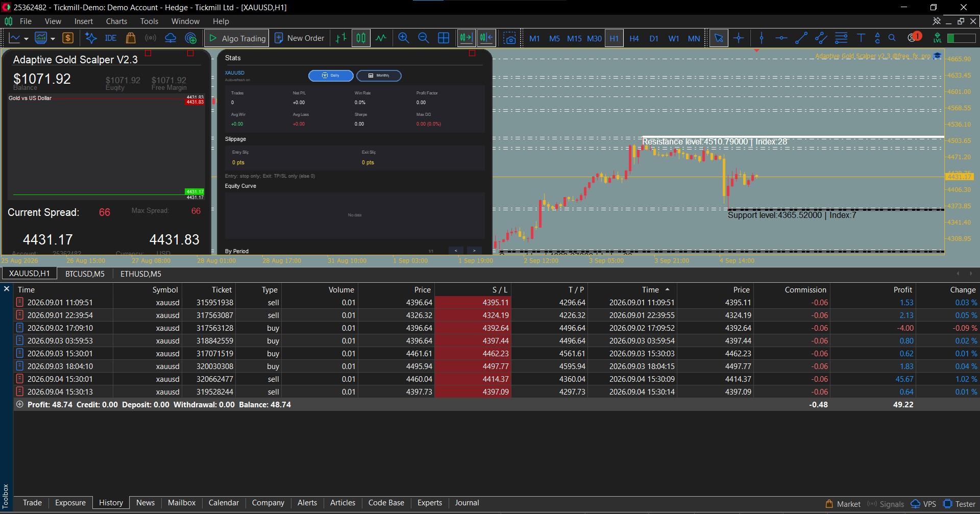This screenshot has width=980, height=514.
Task: Select the H4 timeframe button
Action: [x=634, y=38]
